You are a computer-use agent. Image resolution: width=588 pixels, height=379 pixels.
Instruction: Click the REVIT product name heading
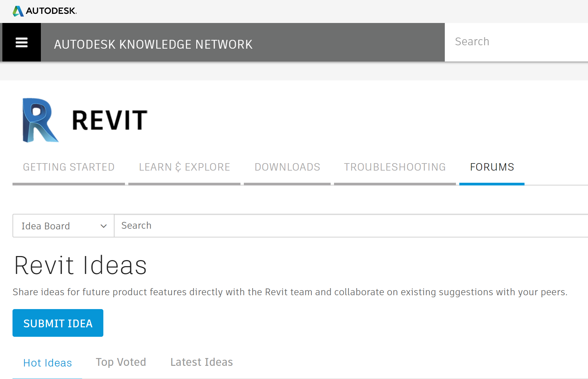pos(110,120)
